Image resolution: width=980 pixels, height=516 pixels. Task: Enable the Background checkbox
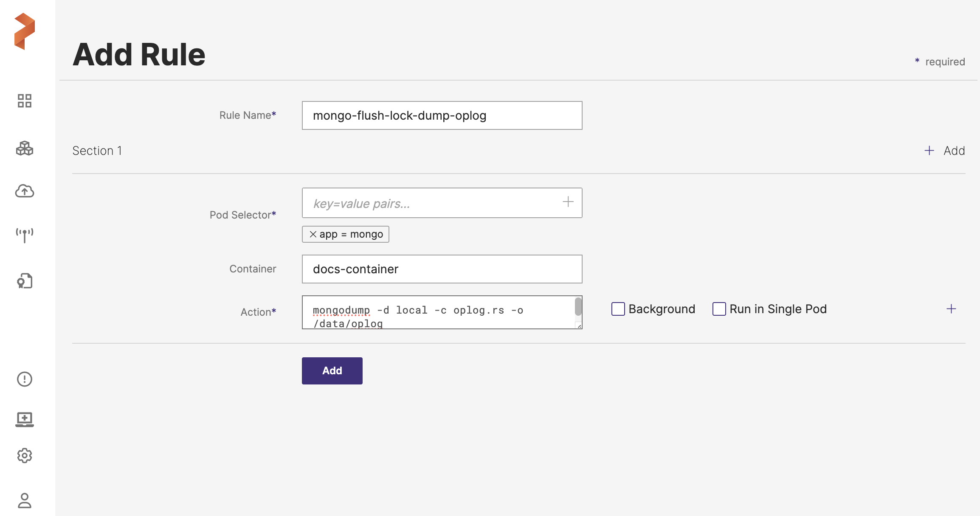[618, 309]
